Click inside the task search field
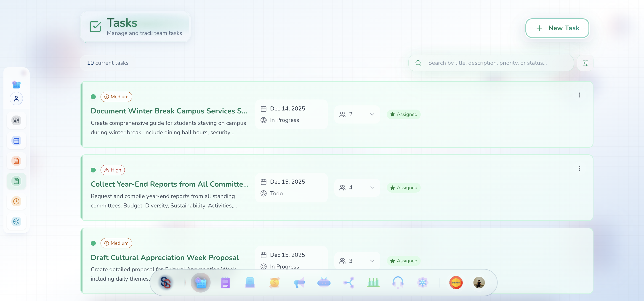 pyautogui.click(x=490, y=63)
